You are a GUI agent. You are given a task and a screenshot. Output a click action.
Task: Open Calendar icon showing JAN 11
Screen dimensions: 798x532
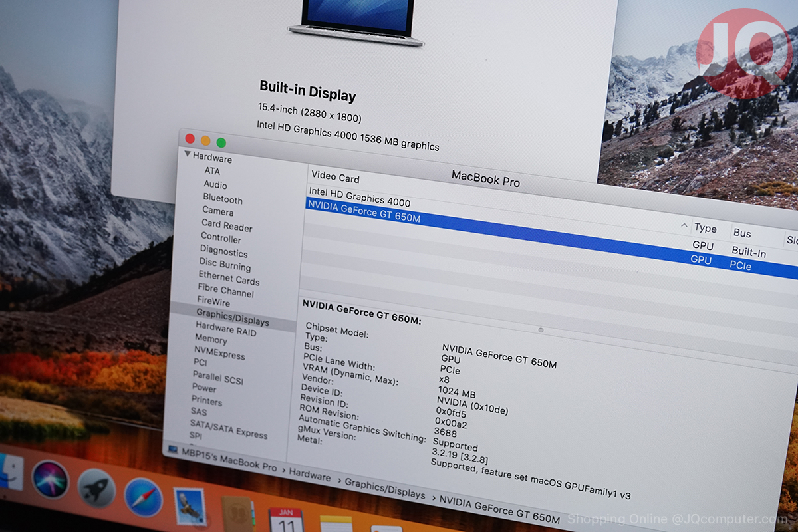click(x=286, y=520)
